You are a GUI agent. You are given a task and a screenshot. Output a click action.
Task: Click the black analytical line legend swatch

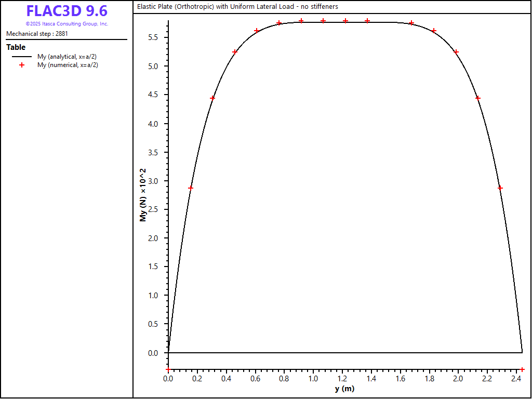tap(22, 57)
